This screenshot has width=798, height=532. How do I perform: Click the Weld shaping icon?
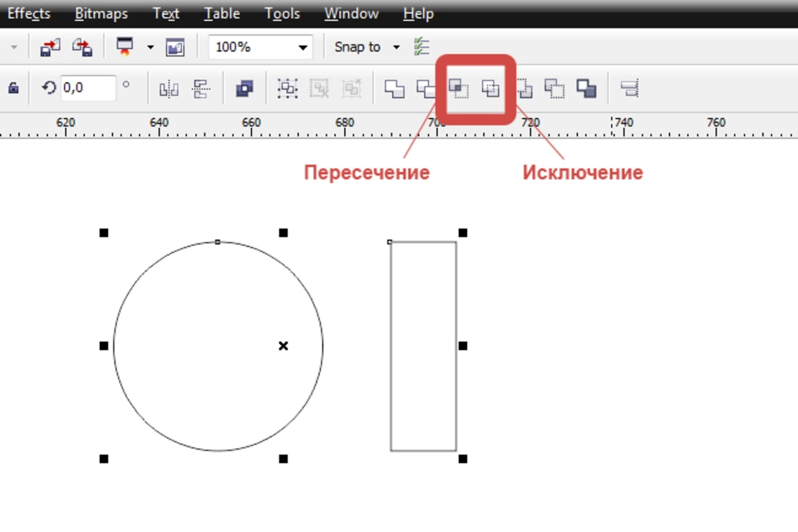click(394, 89)
